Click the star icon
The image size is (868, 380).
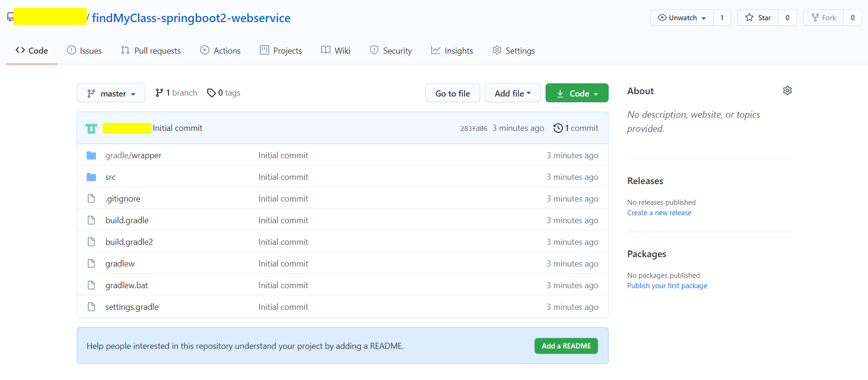749,17
